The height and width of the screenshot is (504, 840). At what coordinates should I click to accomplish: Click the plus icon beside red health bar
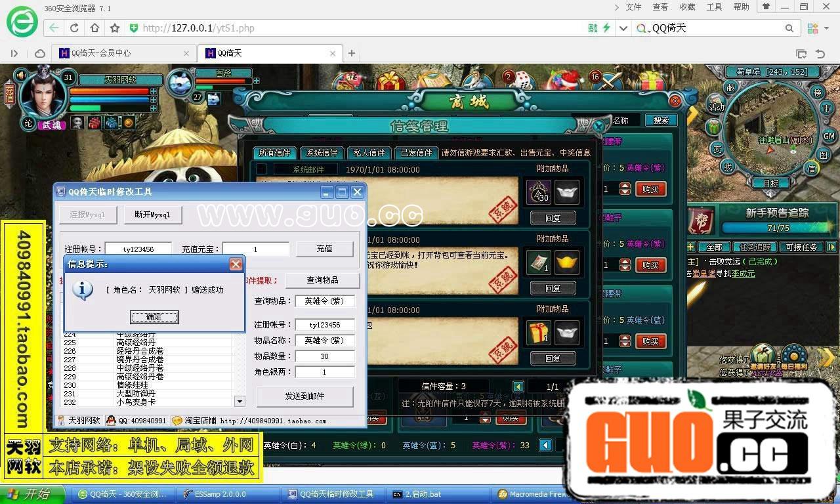(154, 91)
